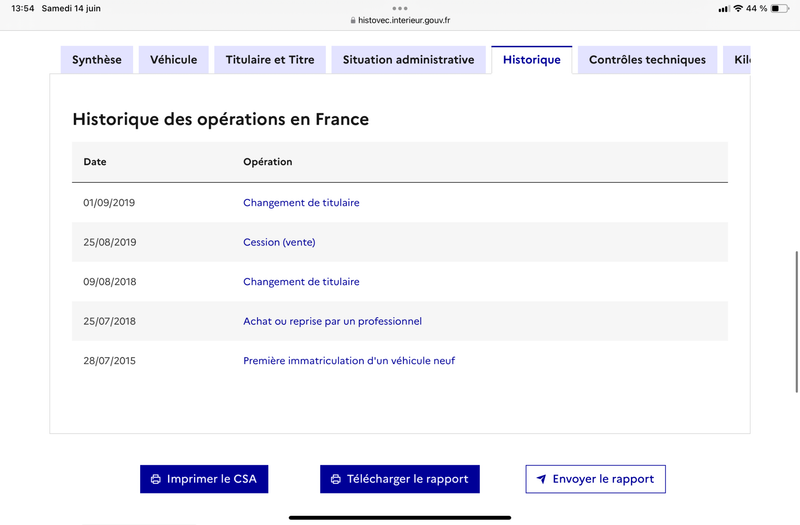
Task: Click the printer icon on Imprimer le CSA
Action: point(156,479)
